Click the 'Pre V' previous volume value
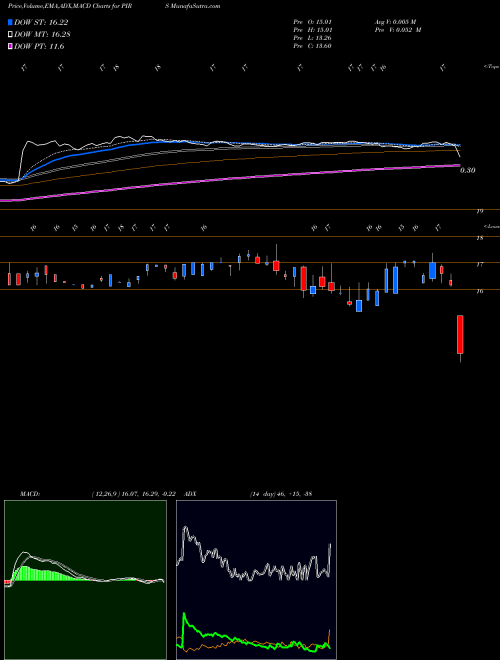The width and height of the screenshot is (500, 660). (407, 30)
